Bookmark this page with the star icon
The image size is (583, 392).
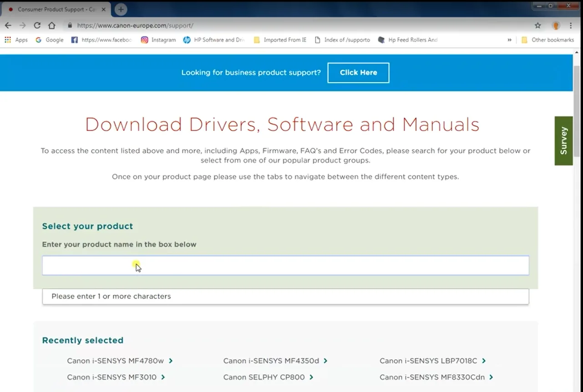click(x=537, y=25)
